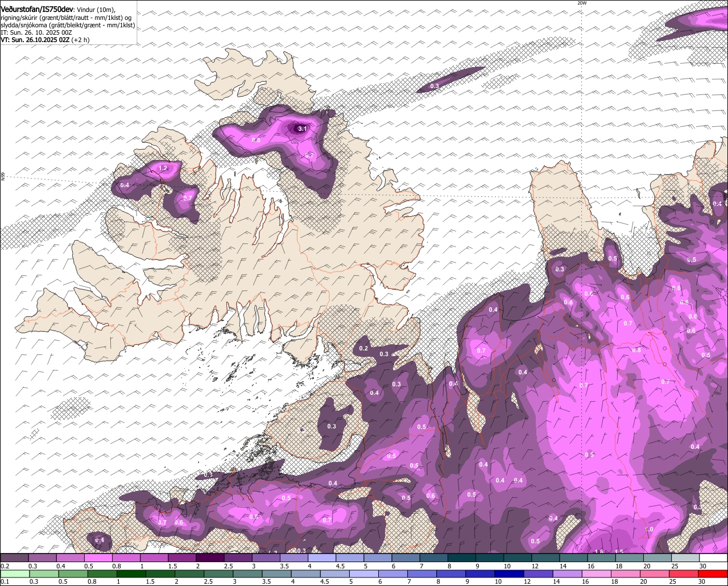728x586 pixels.
Task: Click the '0.2' label in the top legend row
Action: [5, 566]
